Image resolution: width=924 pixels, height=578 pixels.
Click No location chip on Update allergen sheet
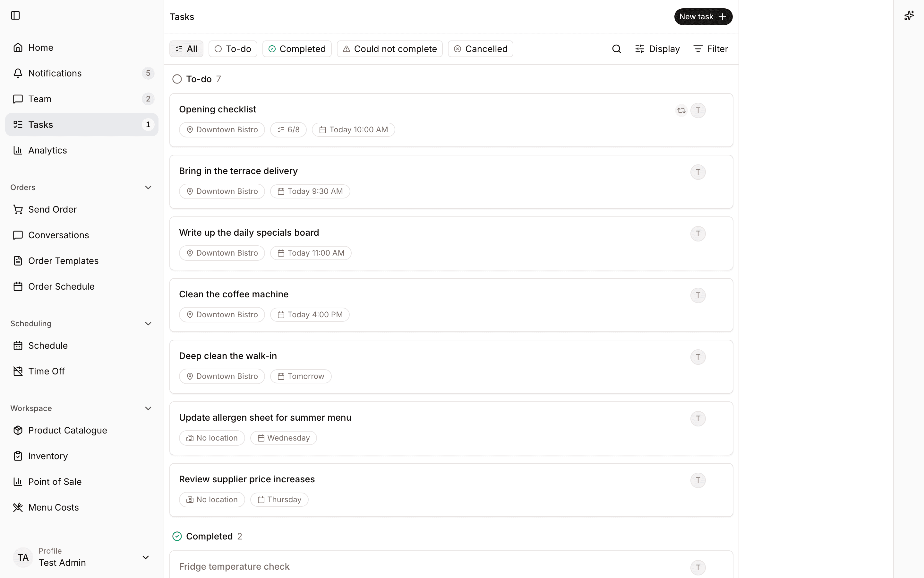(212, 438)
